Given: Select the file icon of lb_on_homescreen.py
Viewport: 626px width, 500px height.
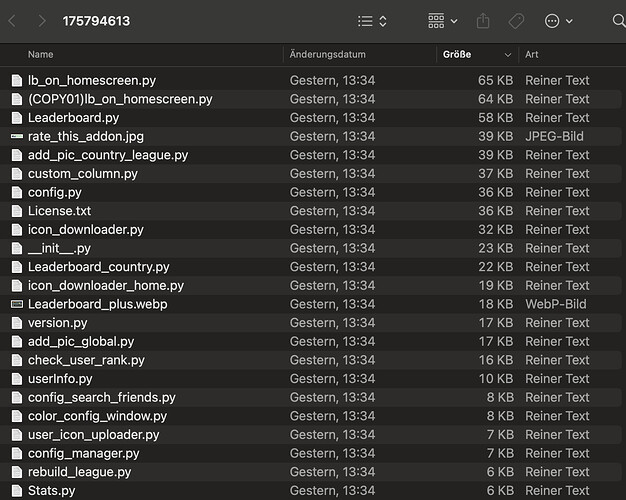Looking at the screenshot, I should (x=17, y=80).
